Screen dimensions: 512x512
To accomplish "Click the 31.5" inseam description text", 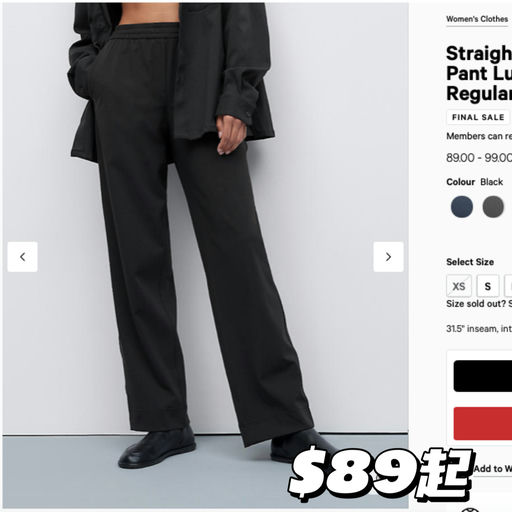I will coord(479,329).
